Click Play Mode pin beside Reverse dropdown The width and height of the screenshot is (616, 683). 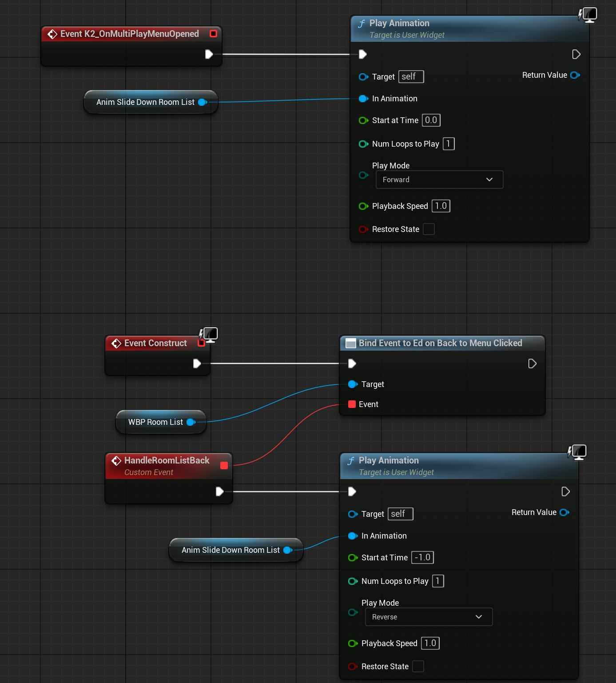click(353, 612)
